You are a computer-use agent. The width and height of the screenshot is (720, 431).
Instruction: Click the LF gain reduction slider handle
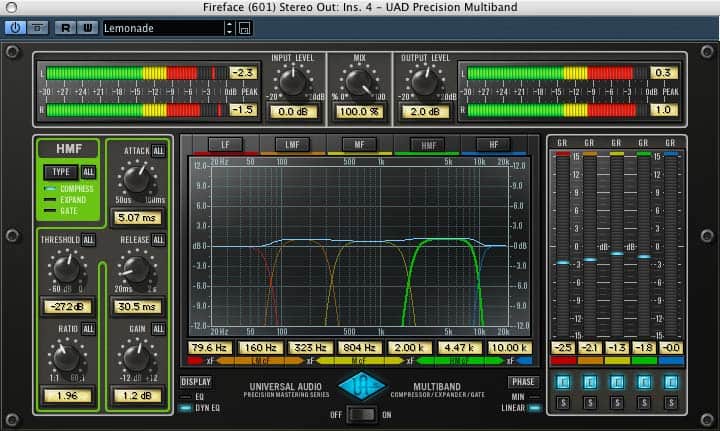click(563, 263)
